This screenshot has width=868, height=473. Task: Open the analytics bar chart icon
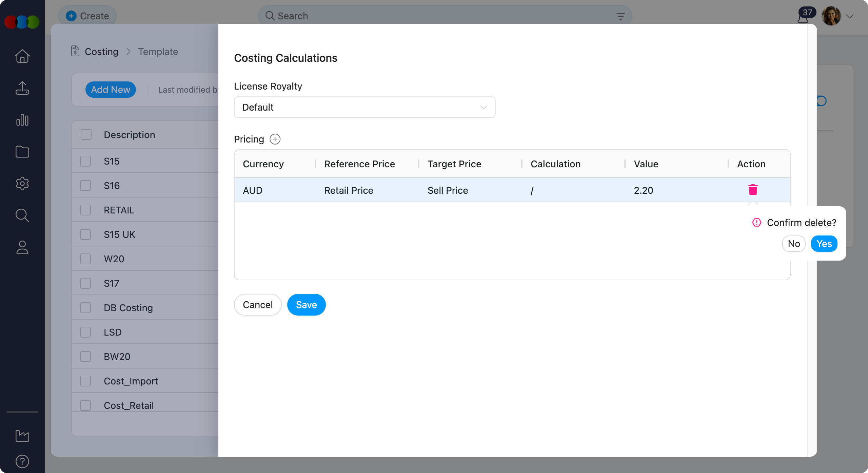pos(22,120)
